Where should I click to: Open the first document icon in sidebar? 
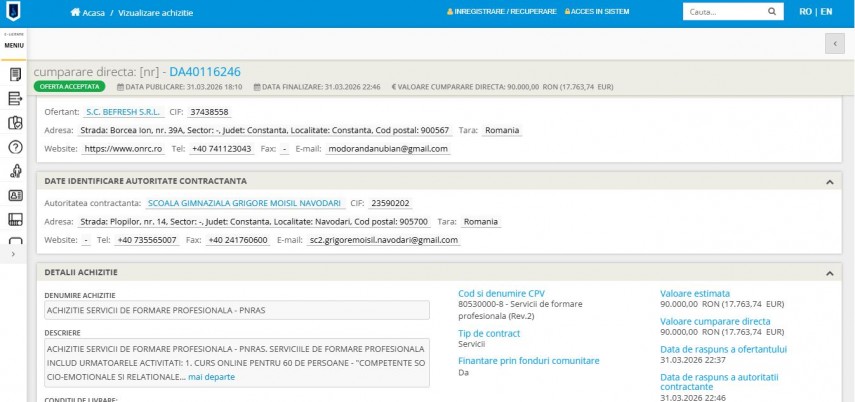(15, 74)
